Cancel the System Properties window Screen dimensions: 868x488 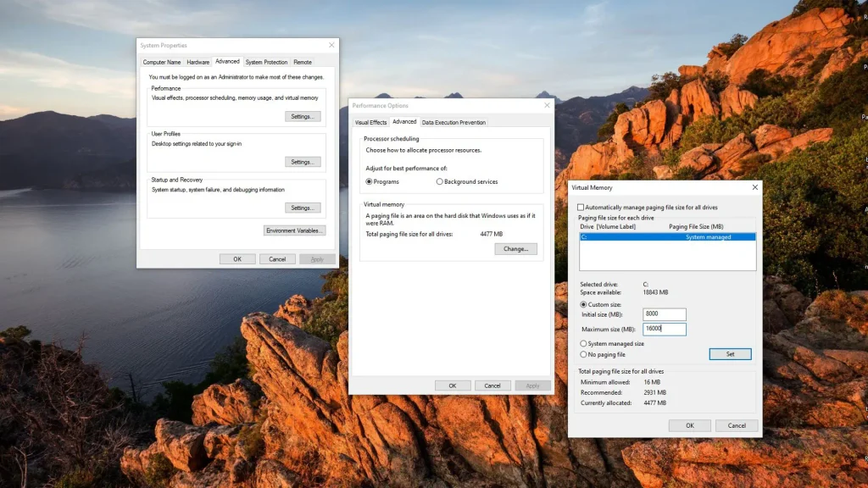pos(277,259)
